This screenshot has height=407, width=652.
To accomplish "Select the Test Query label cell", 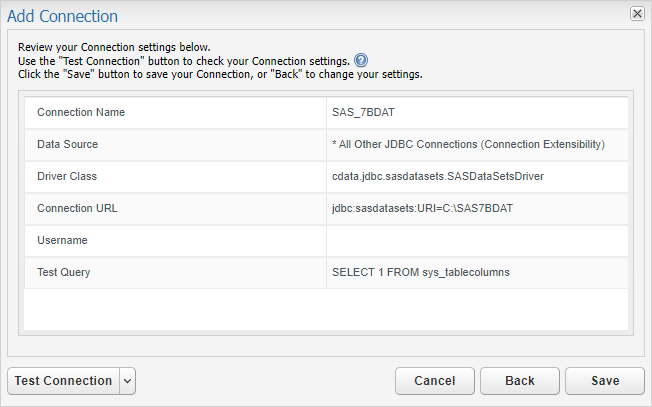I will (x=65, y=272).
